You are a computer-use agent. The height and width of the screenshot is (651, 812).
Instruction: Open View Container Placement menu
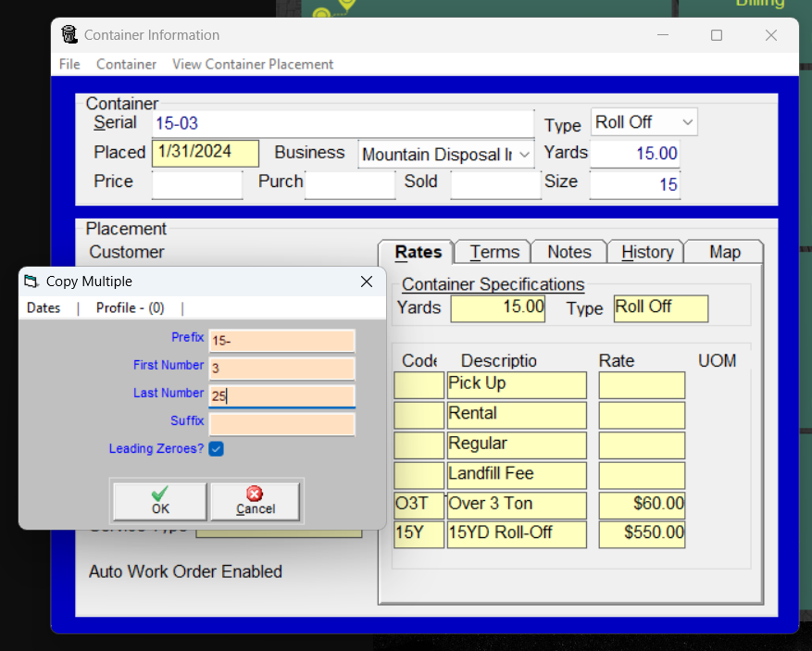pyautogui.click(x=253, y=64)
